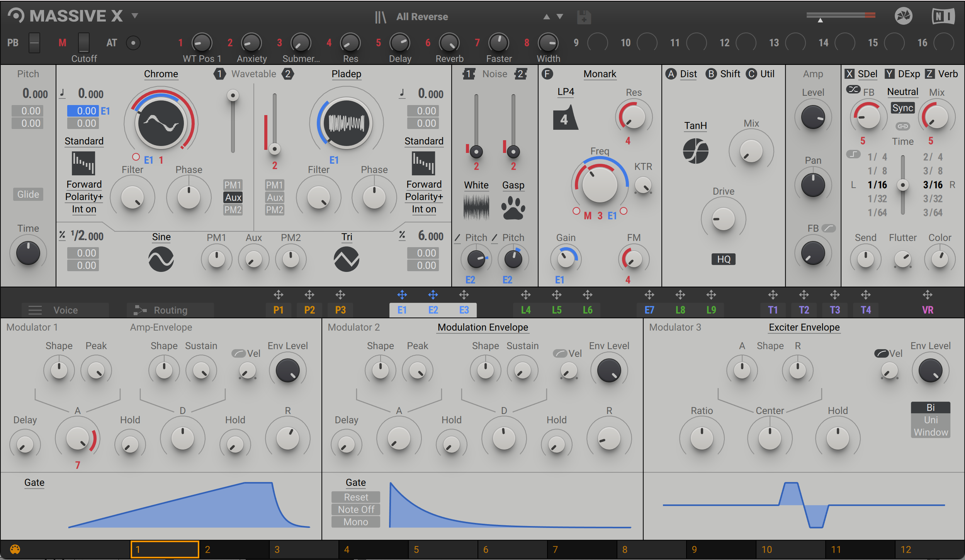Click the Noise 1 level slider handle
This screenshot has height=560, width=965.
click(x=476, y=152)
